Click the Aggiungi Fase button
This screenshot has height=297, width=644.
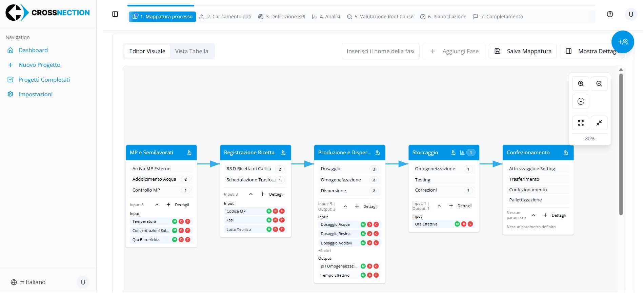point(454,51)
